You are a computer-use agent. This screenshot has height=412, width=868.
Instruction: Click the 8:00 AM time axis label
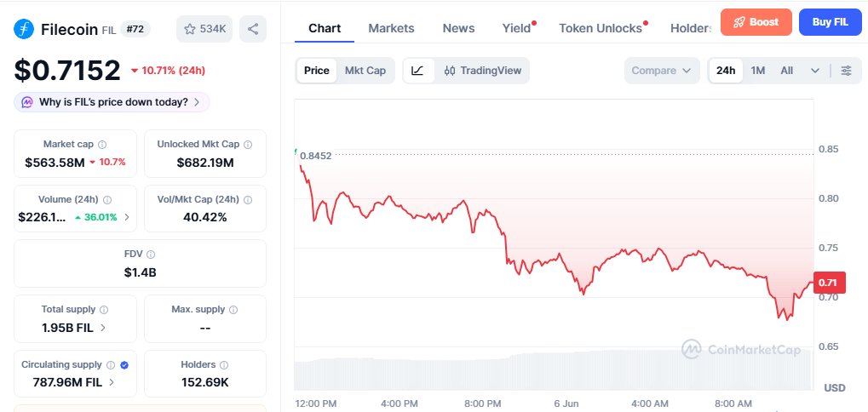click(733, 403)
